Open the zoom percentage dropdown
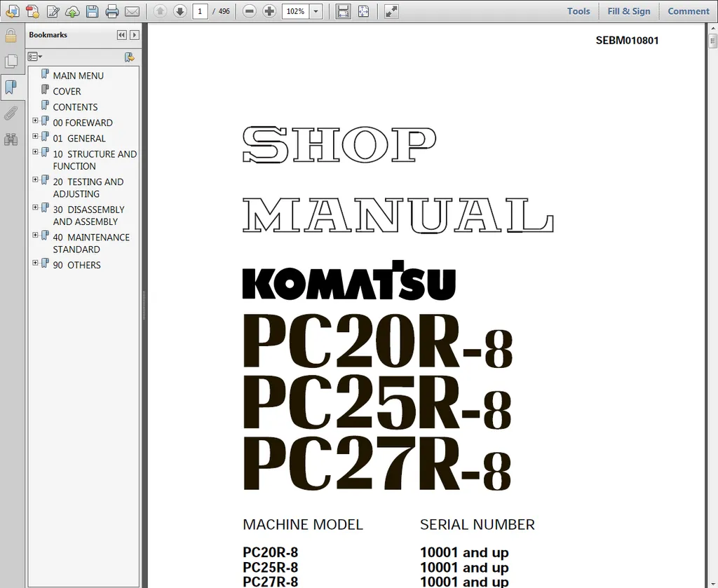 pyautogui.click(x=316, y=11)
